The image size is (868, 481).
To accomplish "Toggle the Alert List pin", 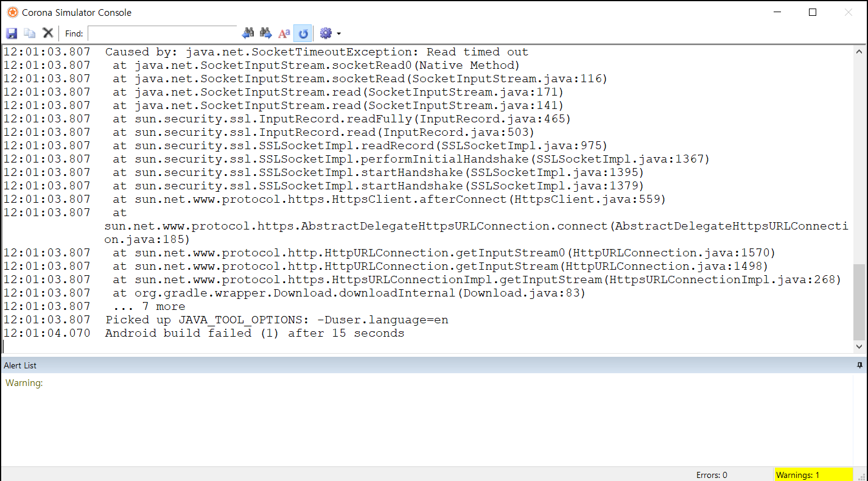I will coord(860,365).
